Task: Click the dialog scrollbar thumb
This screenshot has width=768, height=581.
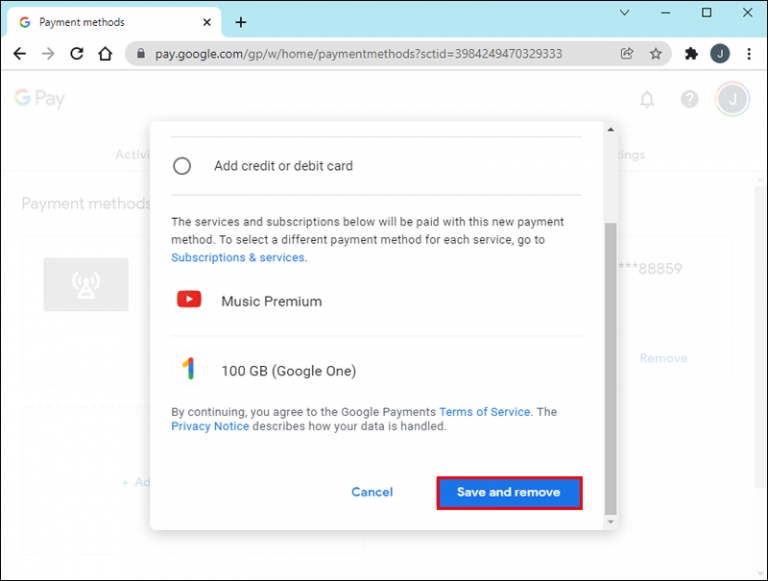Action: point(610,368)
